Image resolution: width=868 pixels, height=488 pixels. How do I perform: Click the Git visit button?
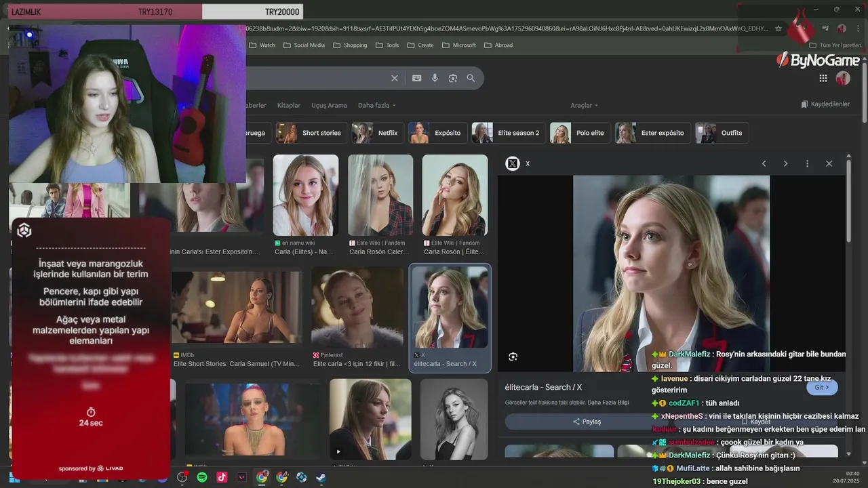coord(822,388)
